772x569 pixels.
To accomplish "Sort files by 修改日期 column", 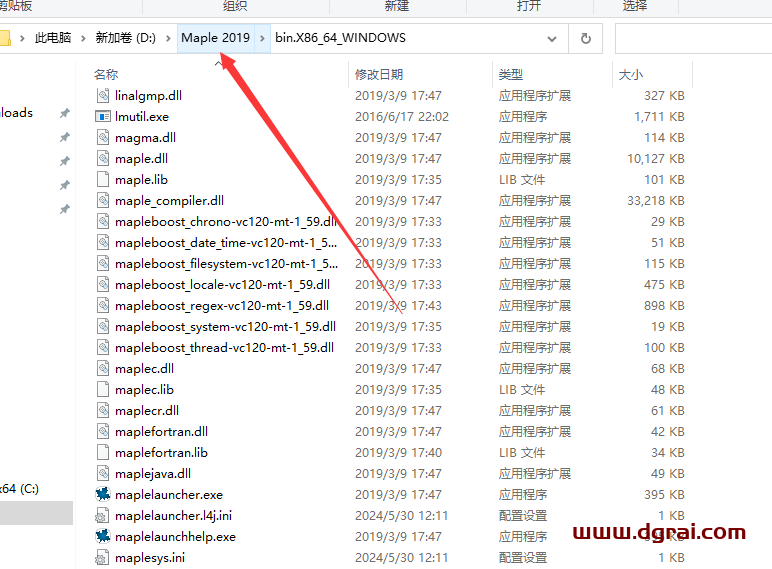I will pos(379,75).
